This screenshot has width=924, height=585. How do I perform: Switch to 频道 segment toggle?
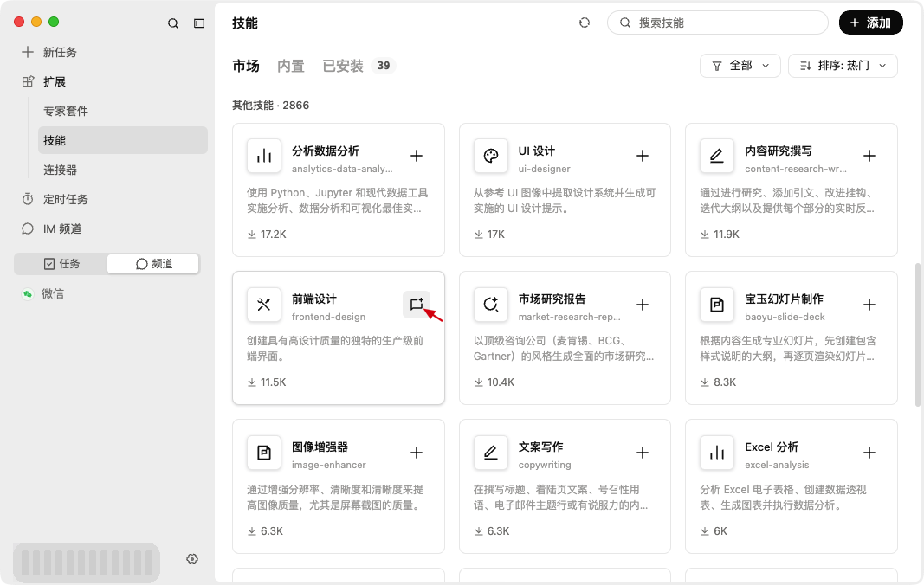pos(153,264)
